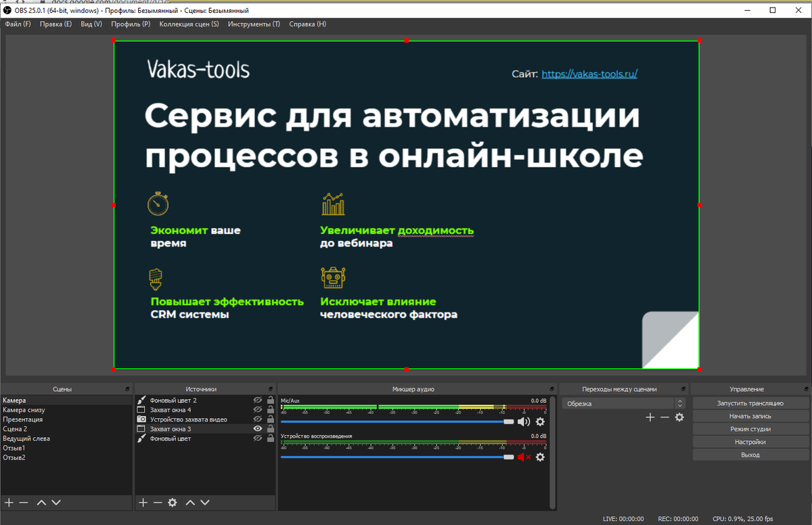This screenshot has height=525, width=812.
Task: Open the Правка menu
Action: pyautogui.click(x=55, y=24)
